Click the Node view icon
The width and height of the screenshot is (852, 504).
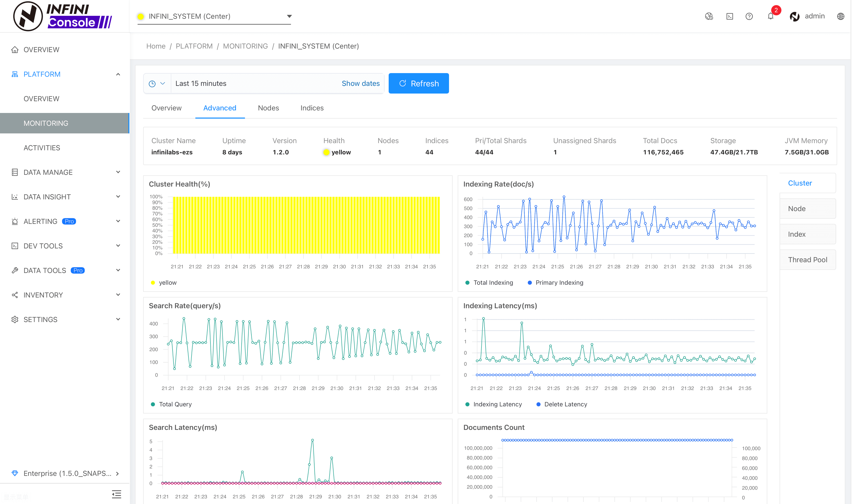[x=807, y=208]
